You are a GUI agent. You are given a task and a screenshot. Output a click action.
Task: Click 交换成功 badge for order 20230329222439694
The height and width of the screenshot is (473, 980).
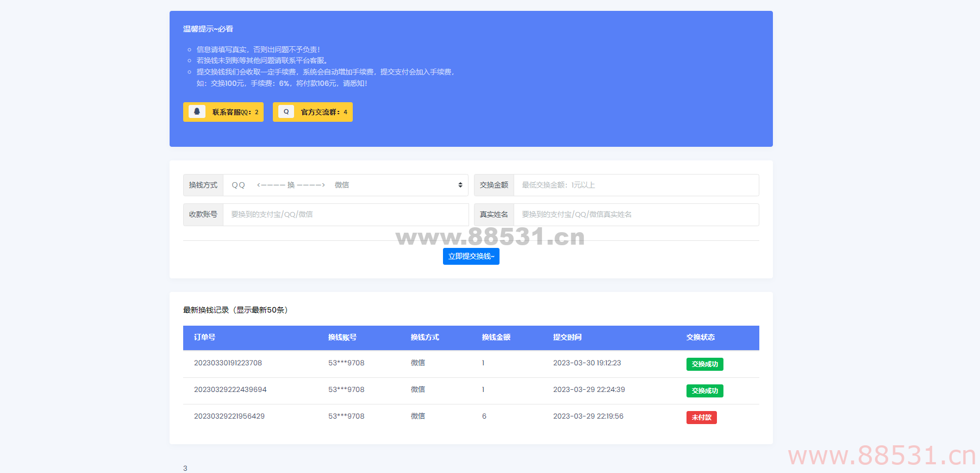pyautogui.click(x=705, y=391)
